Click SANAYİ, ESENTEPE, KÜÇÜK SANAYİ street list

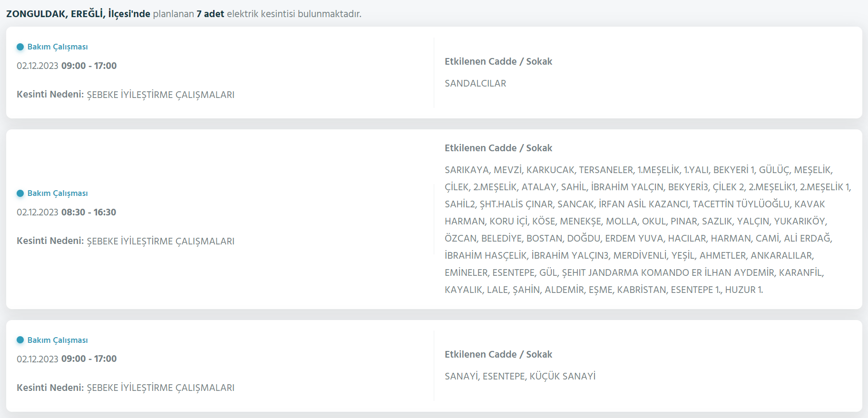tap(520, 376)
